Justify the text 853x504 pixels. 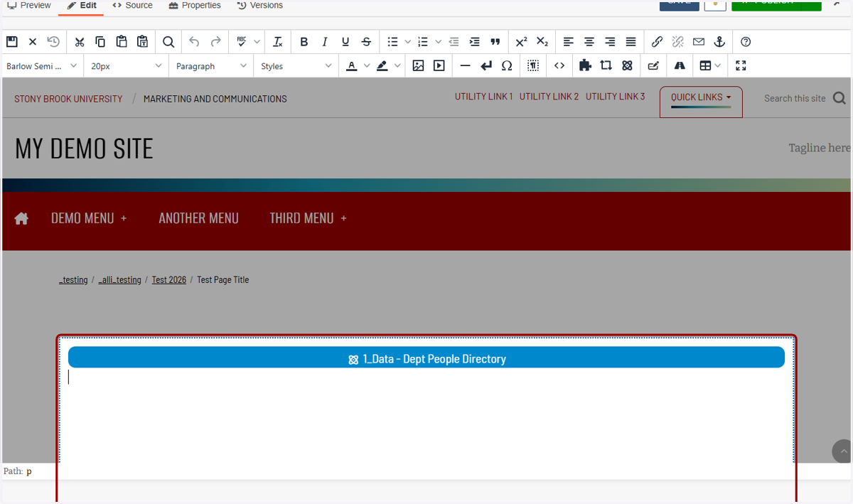tap(631, 42)
